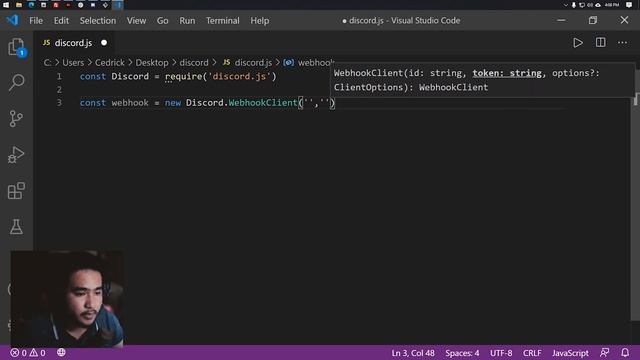Open notifications bell in status bar
Image resolution: width=640 pixels, height=360 pixels.
pyautogui.click(x=625, y=353)
